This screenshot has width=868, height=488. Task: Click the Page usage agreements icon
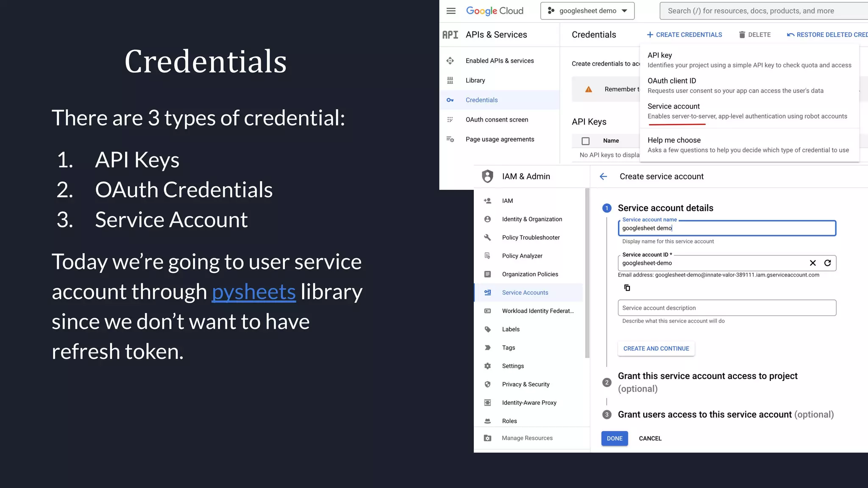click(450, 139)
